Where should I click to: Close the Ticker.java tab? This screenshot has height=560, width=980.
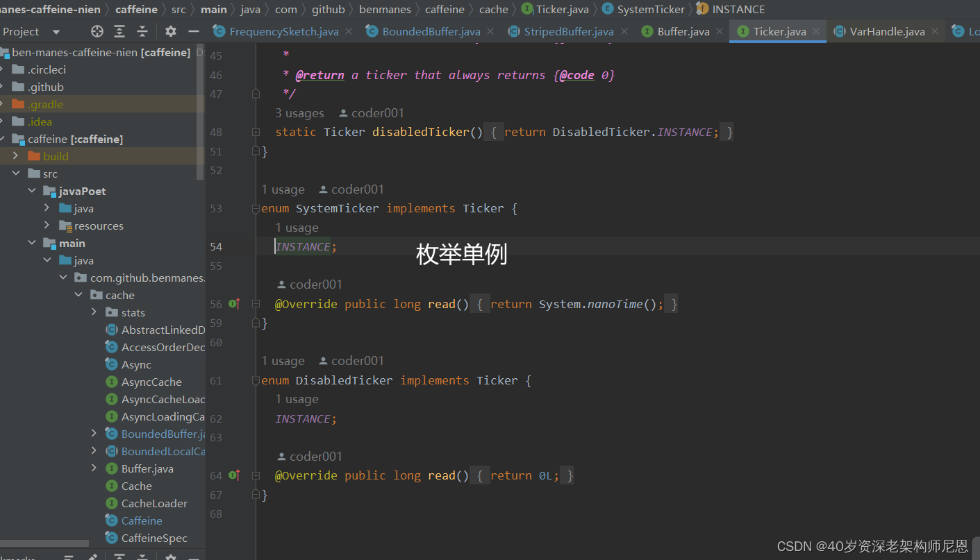point(817,31)
